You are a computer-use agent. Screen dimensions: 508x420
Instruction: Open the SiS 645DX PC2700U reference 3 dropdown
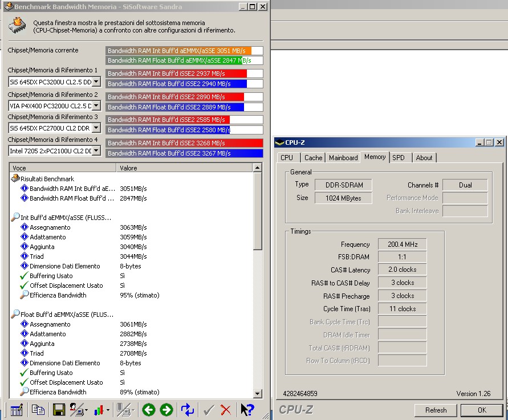(x=96, y=128)
